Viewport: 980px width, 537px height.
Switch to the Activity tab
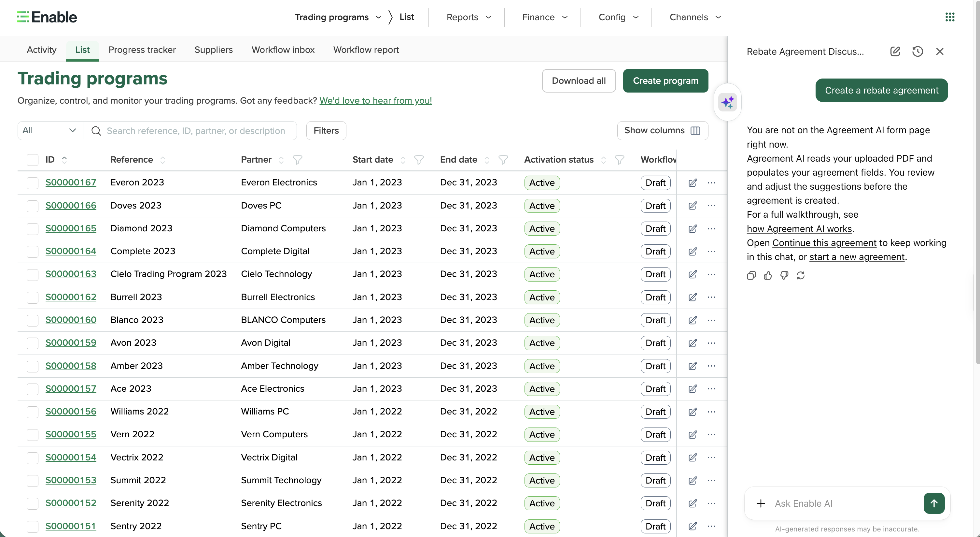click(x=41, y=50)
